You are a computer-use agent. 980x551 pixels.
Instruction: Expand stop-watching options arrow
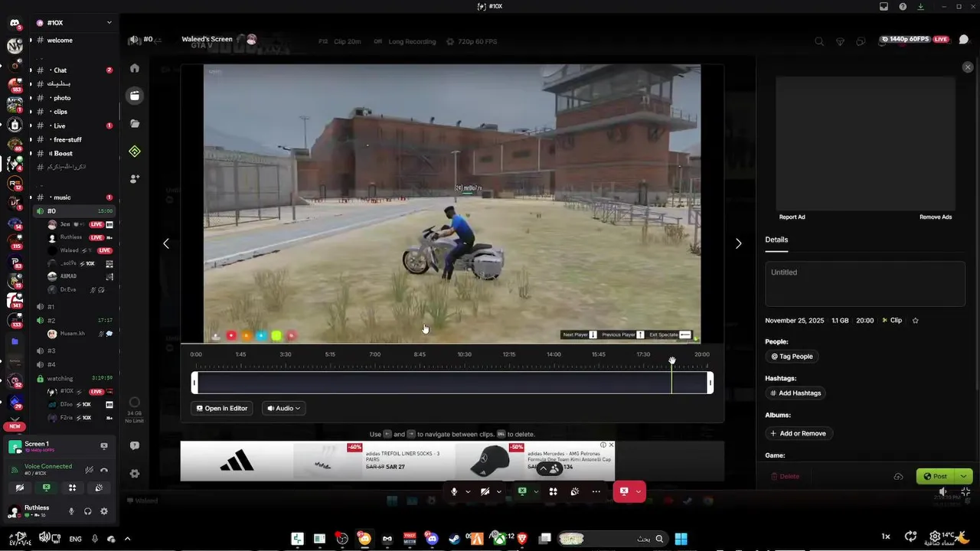click(x=639, y=491)
